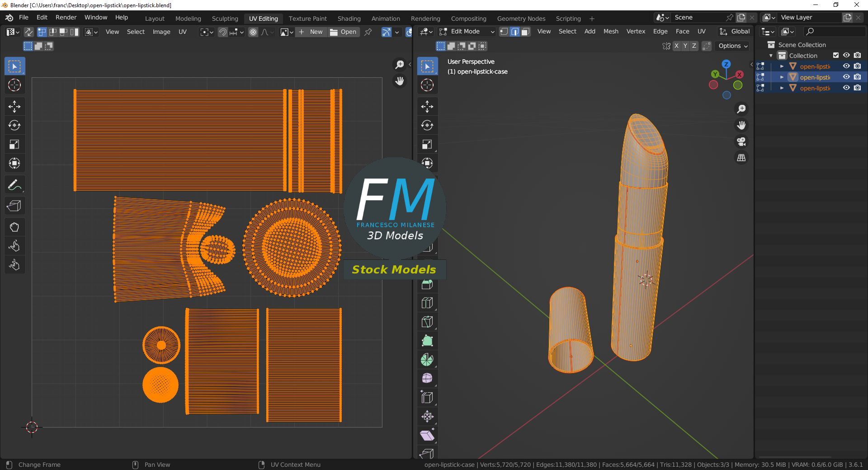This screenshot has width=868, height=470.
Task: Select the 3D cursor tool in viewport
Action: [427, 85]
